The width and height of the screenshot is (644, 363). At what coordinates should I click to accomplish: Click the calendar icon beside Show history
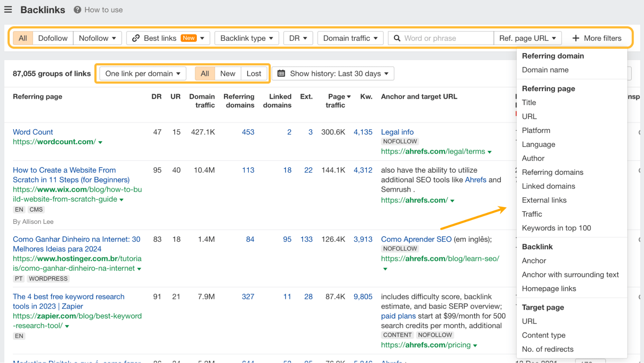tap(281, 73)
